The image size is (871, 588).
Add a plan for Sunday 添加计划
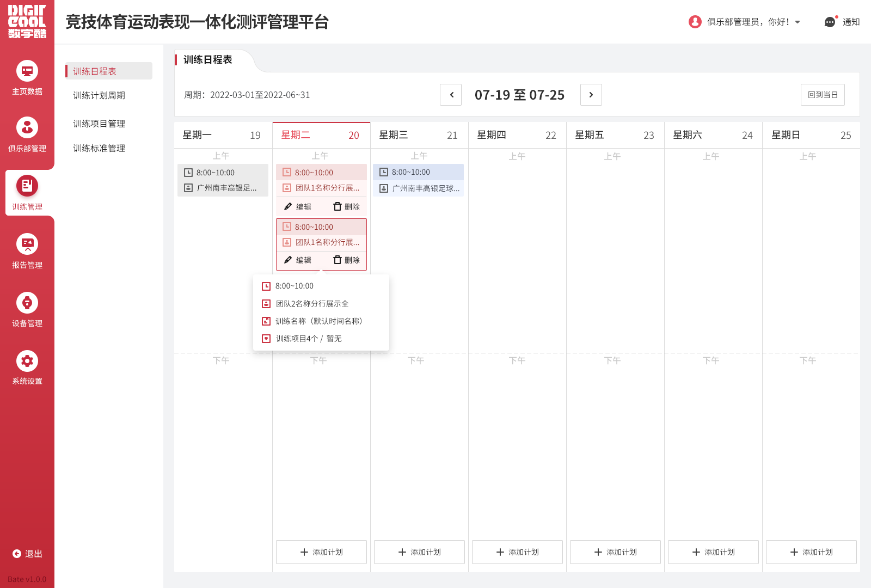pyautogui.click(x=811, y=552)
